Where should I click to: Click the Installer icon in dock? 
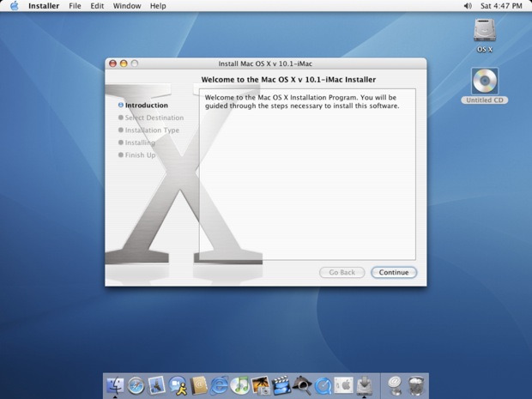[364, 385]
